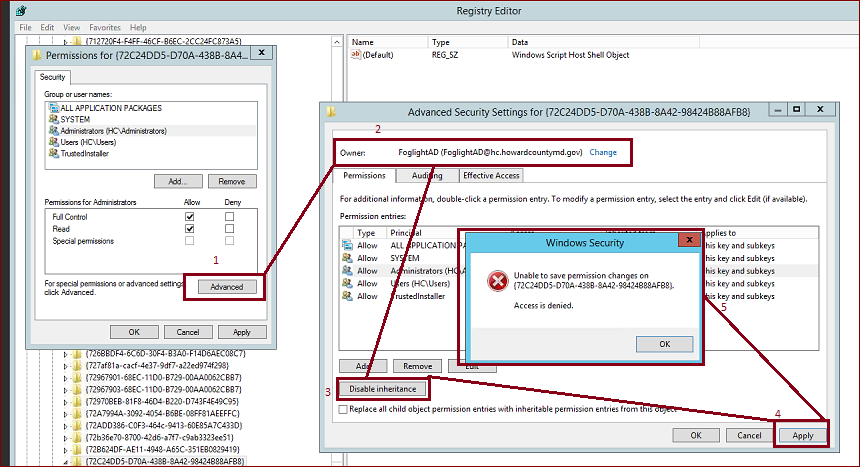The image size is (860, 467).
Task: Toggle the Allow checkbox for Full Control
Action: tap(190, 217)
